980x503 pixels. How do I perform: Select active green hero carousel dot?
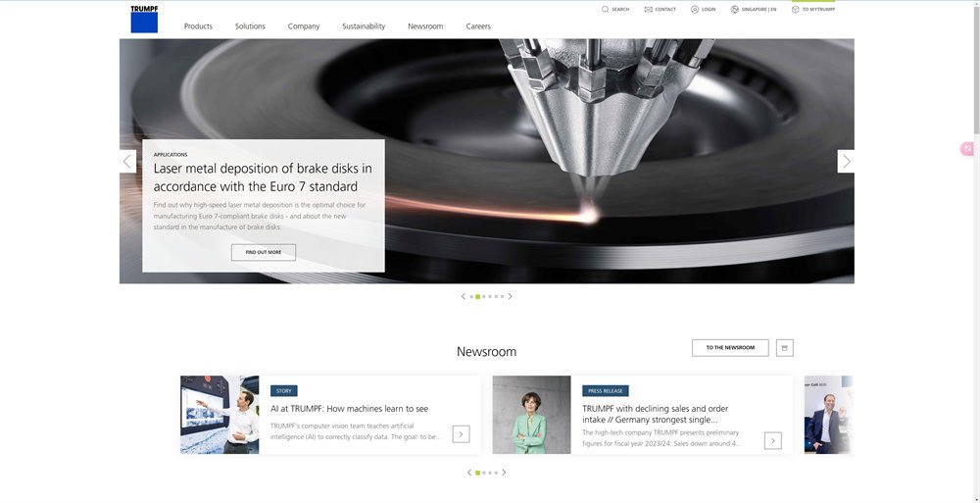click(x=477, y=296)
